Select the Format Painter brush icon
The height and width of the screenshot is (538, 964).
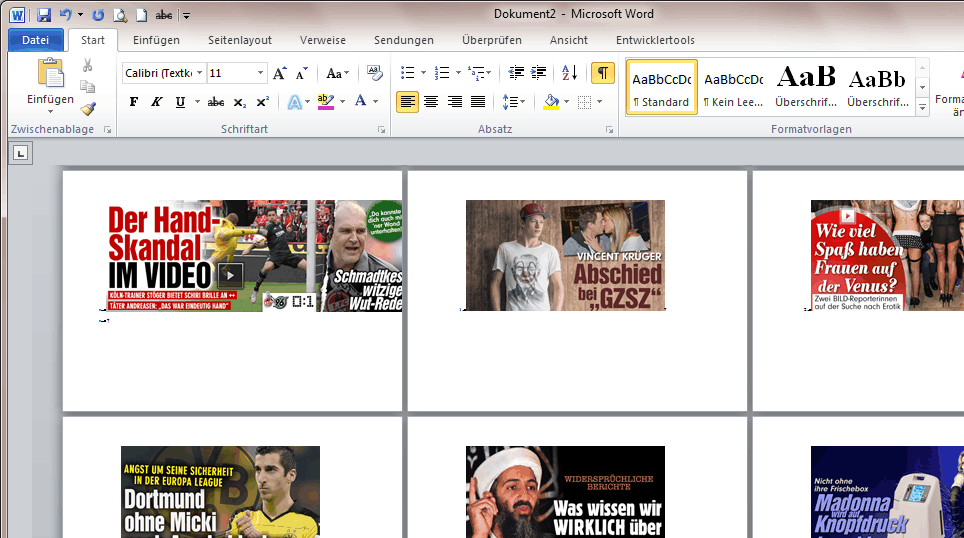[88, 109]
